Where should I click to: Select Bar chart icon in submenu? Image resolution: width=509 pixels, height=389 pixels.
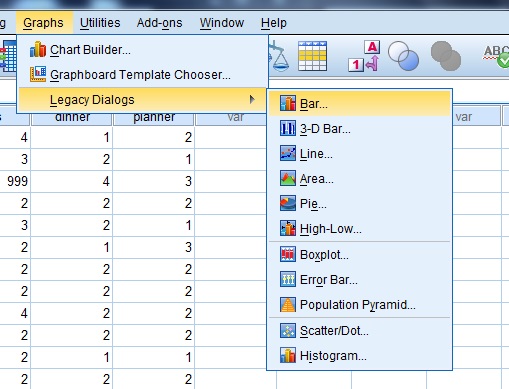tap(288, 103)
